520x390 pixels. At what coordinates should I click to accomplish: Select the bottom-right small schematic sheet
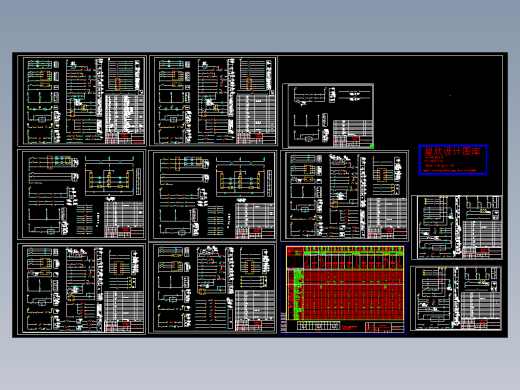click(456, 298)
